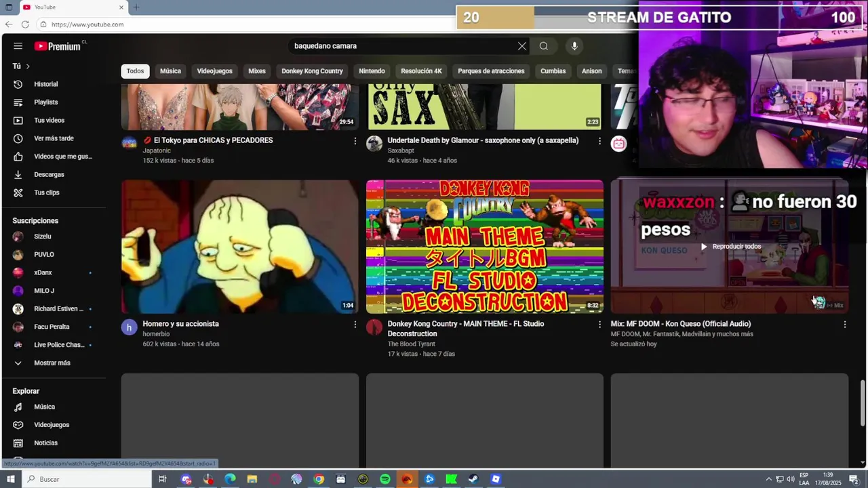Select the Cumbias filter chip
The height and width of the screenshot is (488, 868).
point(553,71)
